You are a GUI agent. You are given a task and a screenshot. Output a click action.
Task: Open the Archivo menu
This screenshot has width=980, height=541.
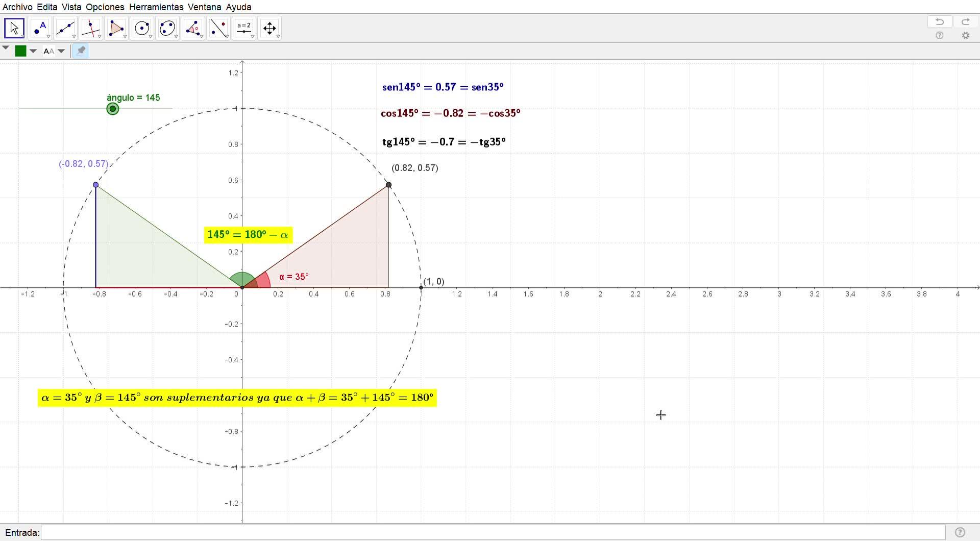coord(17,7)
